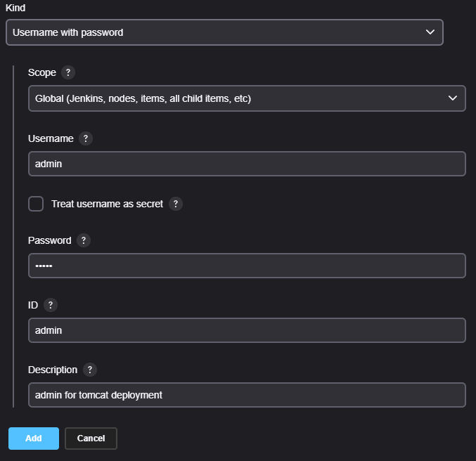Show help for the Username field
This screenshot has width=476, height=461.
tap(86, 138)
